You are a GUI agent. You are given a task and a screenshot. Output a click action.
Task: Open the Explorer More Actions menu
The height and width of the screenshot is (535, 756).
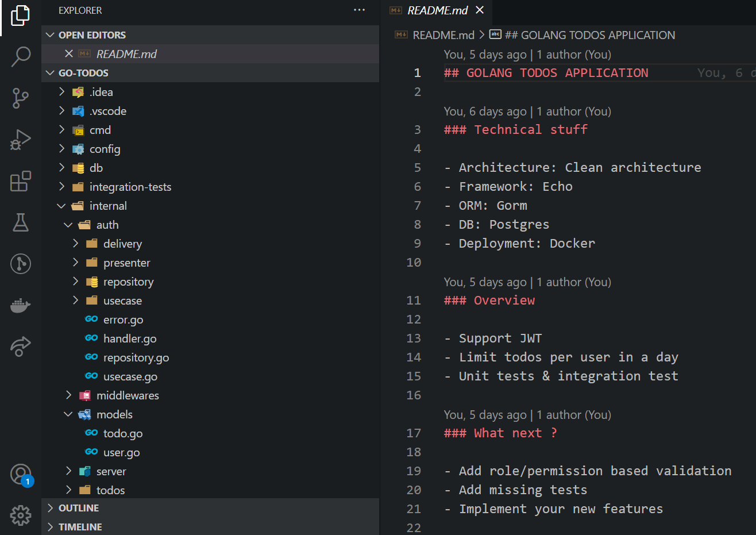click(360, 10)
